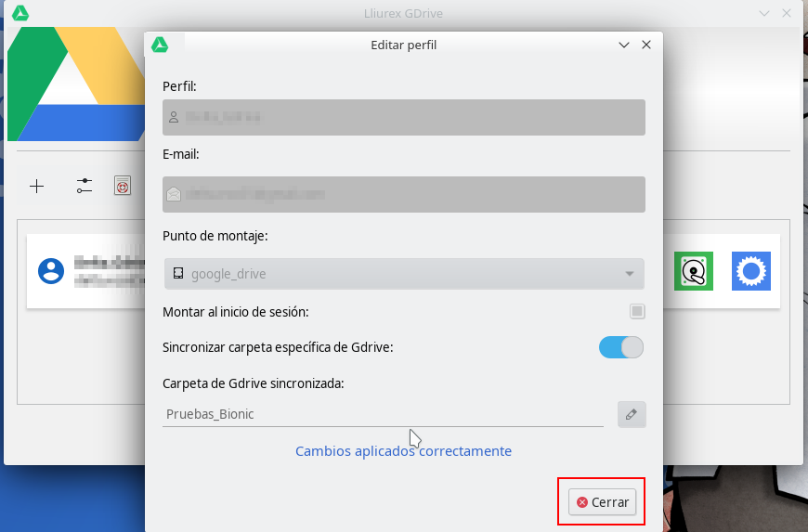
Task: Click the large Google Drive logo
Action: pyautogui.click(x=74, y=88)
